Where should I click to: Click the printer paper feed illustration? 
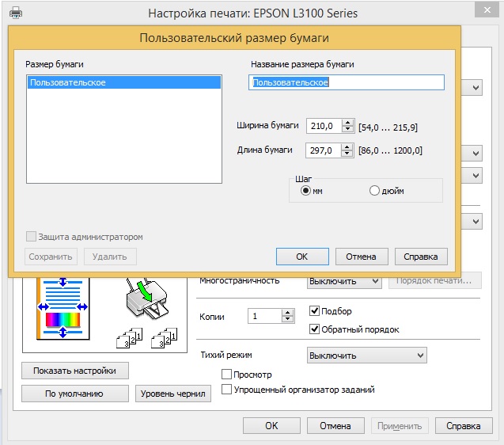(x=146, y=299)
